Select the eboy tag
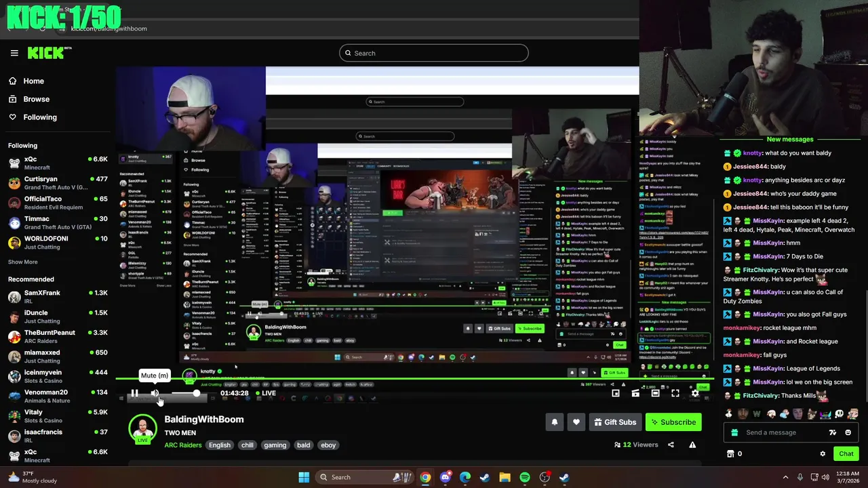 pyautogui.click(x=328, y=445)
